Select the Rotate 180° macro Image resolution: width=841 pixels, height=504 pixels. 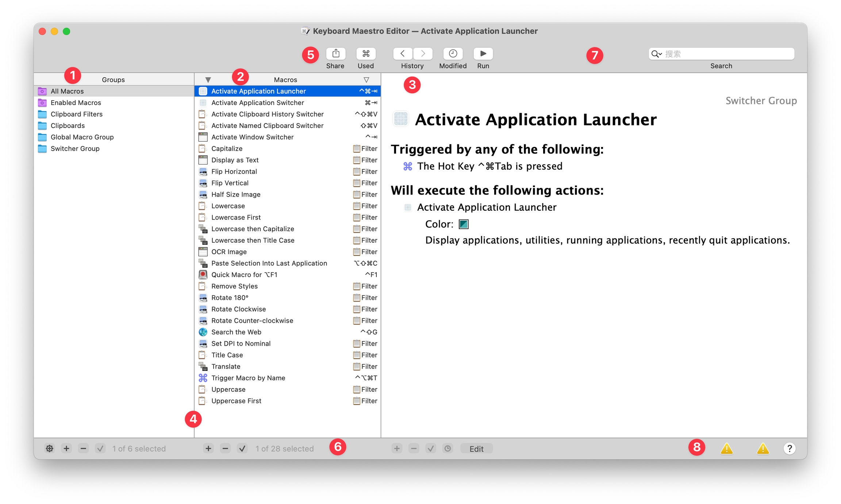point(288,298)
